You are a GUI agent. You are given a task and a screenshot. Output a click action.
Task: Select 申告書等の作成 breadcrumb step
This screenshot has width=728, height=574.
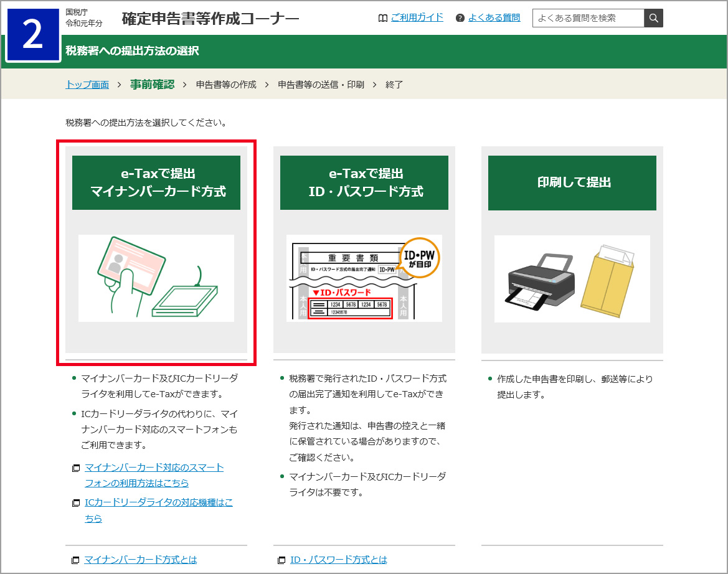[226, 85]
